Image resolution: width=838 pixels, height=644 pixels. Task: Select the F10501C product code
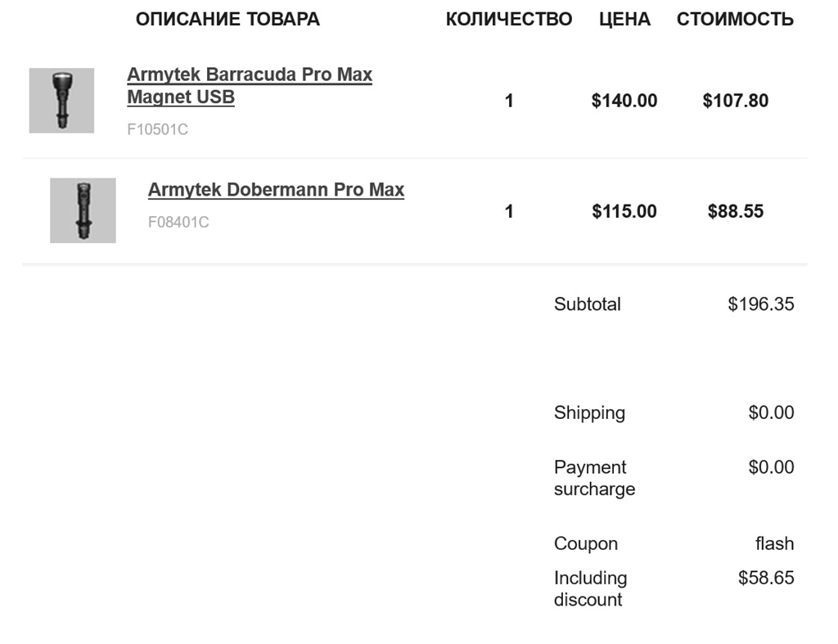click(157, 129)
